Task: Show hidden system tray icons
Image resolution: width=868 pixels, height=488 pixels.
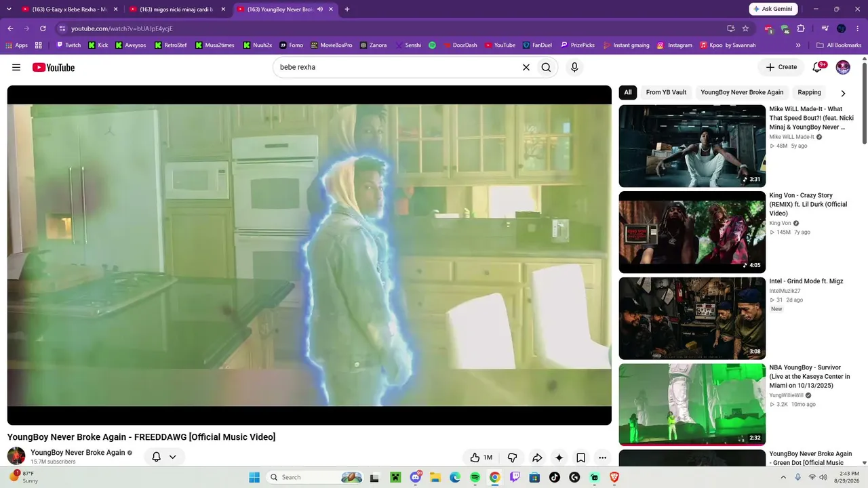Action: click(785, 477)
